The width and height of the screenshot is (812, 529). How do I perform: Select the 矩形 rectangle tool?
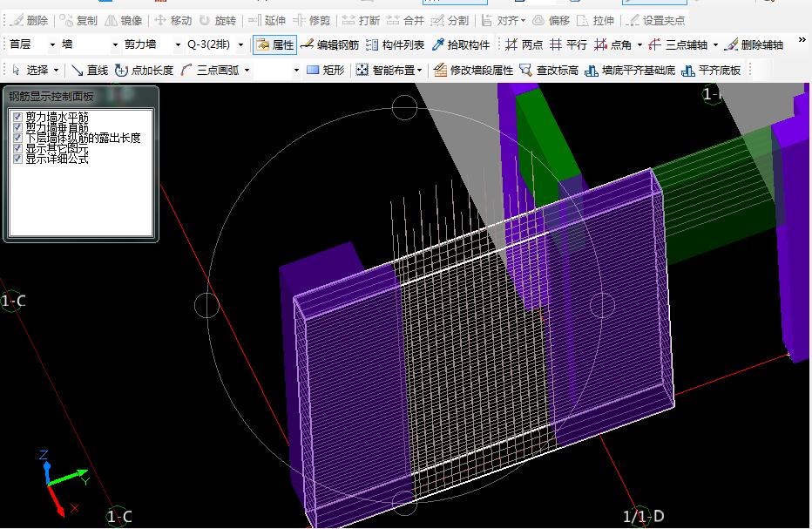[325, 70]
